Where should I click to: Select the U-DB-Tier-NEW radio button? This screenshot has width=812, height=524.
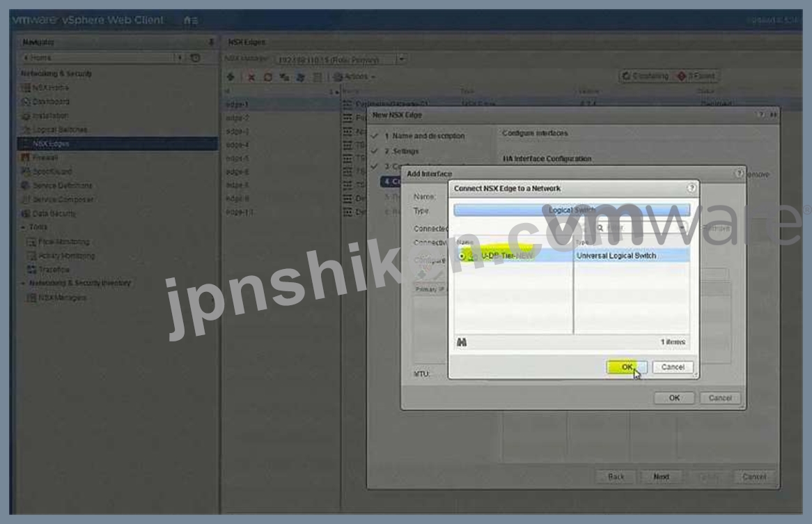[462, 256]
